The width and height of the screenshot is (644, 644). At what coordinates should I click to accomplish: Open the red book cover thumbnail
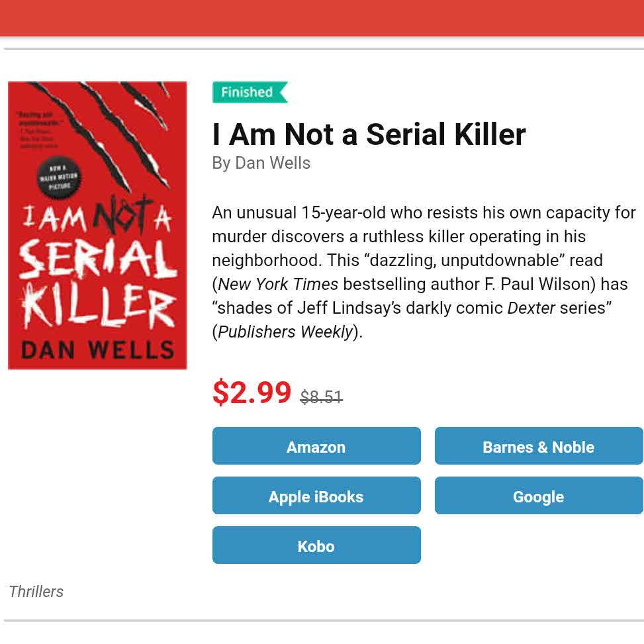coord(97,225)
